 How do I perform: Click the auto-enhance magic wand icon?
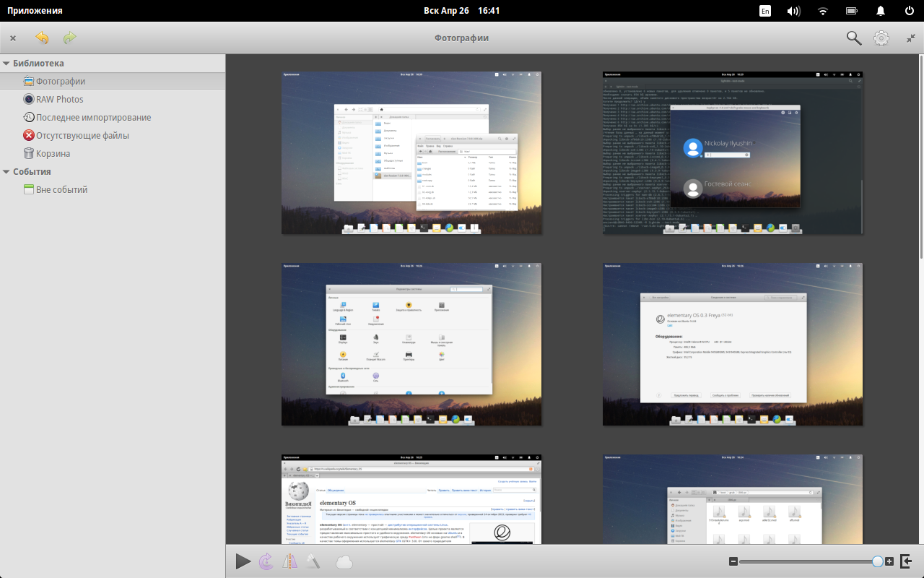point(313,561)
